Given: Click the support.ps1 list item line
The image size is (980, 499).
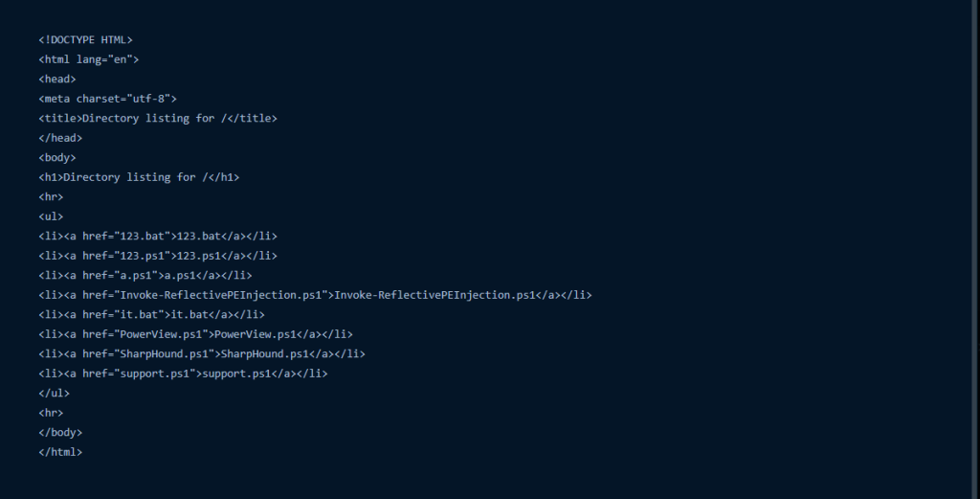Looking at the screenshot, I should point(183,374).
